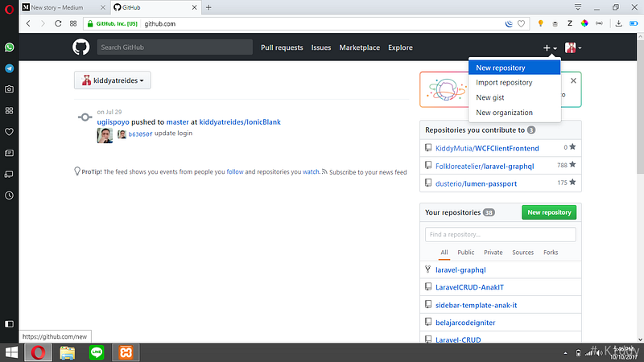Open bookmarks heart in sidebar
This screenshot has width=644, height=362.
(9, 132)
